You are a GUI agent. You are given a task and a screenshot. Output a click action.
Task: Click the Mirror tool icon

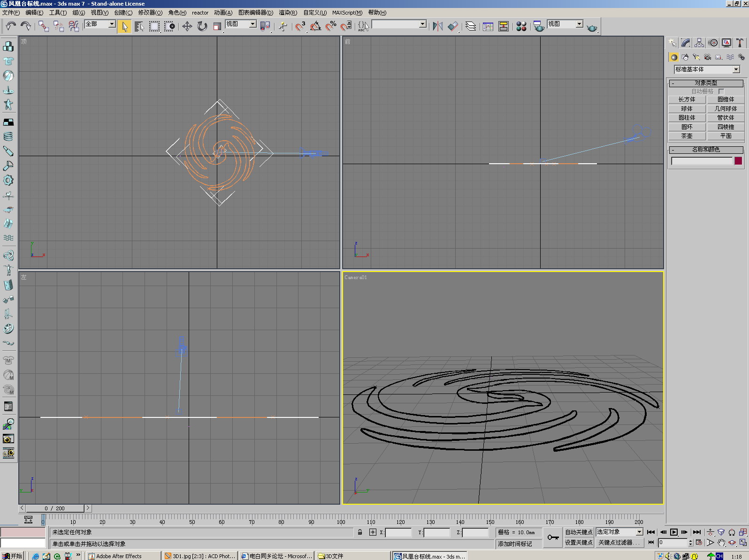pos(437,26)
